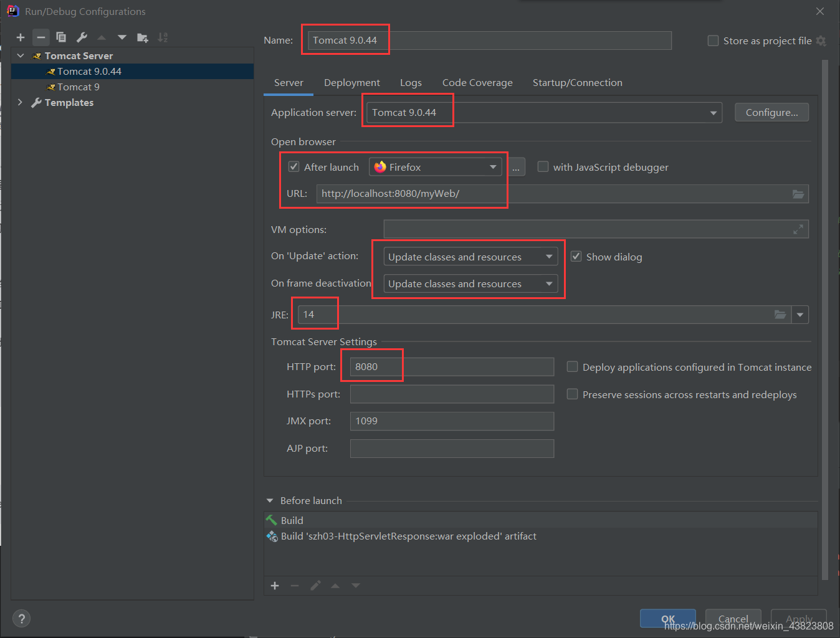Move configuration down in the list
The width and height of the screenshot is (840, 638).
pyautogui.click(x=122, y=37)
